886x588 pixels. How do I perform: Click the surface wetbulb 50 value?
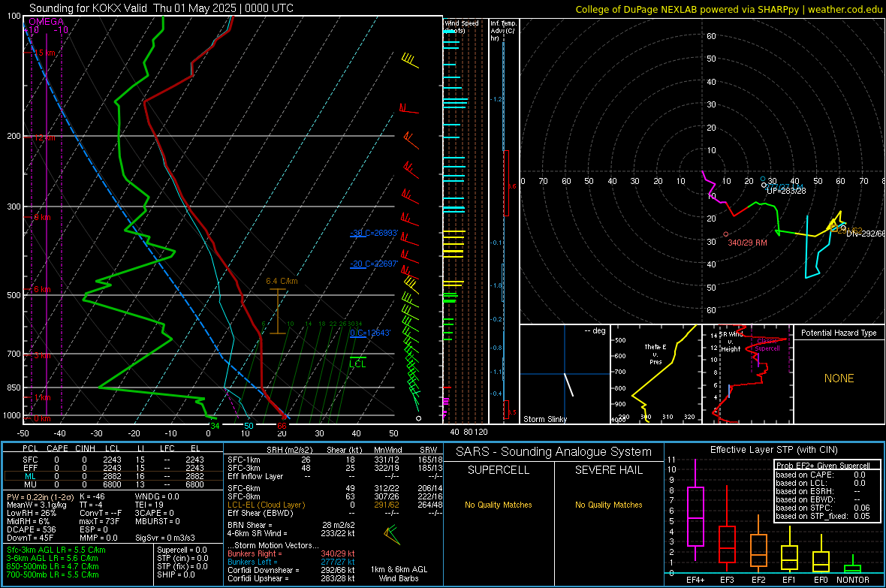click(249, 426)
